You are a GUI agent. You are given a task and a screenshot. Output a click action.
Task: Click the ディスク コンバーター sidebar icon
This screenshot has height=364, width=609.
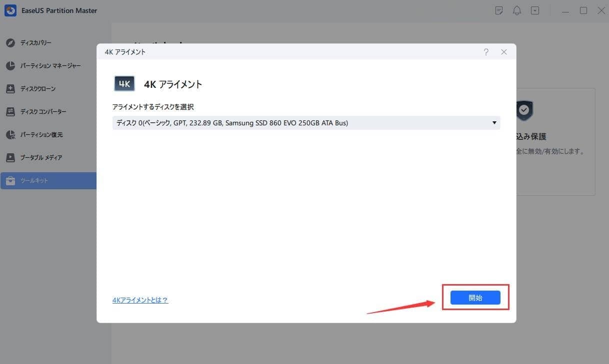(10, 112)
